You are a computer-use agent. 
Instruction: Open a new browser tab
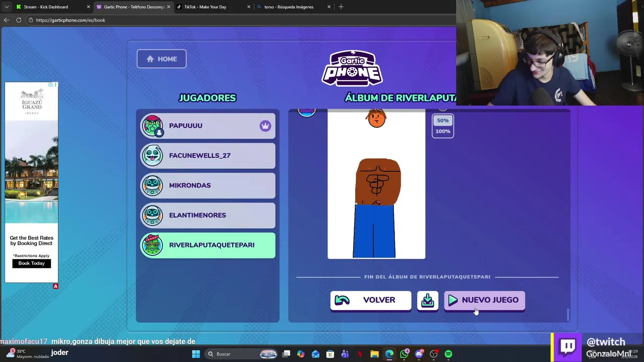point(341,7)
